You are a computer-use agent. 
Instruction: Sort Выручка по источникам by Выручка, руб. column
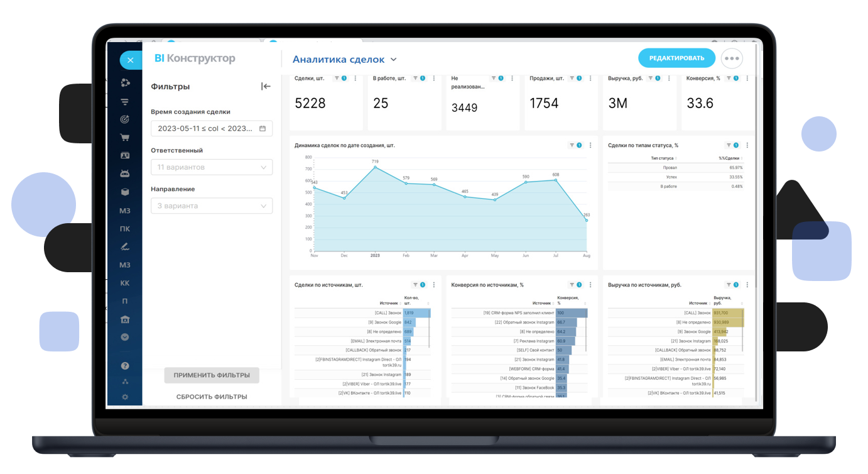727,300
